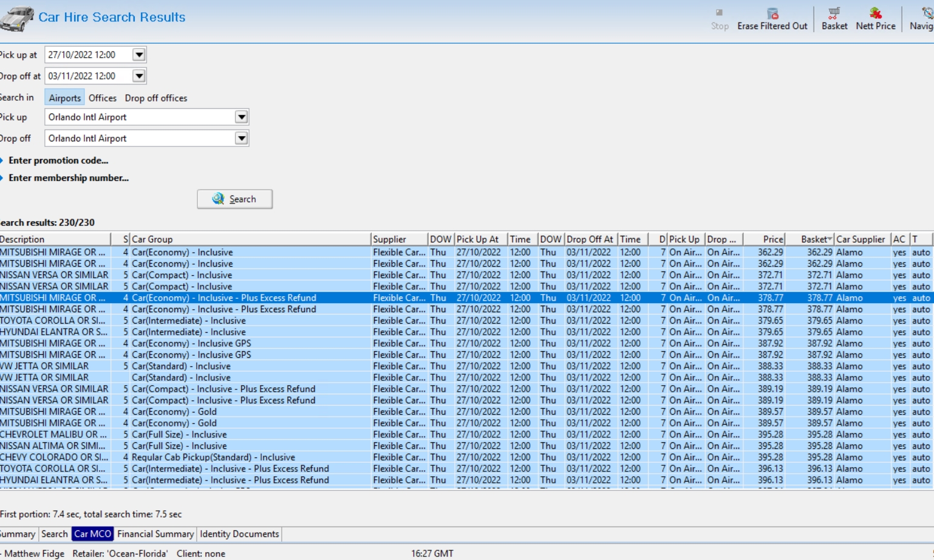Expand the Pick up location dropdown
Image resolution: width=934 pixels, height=560 pixels.
click(x=241, y=117)
